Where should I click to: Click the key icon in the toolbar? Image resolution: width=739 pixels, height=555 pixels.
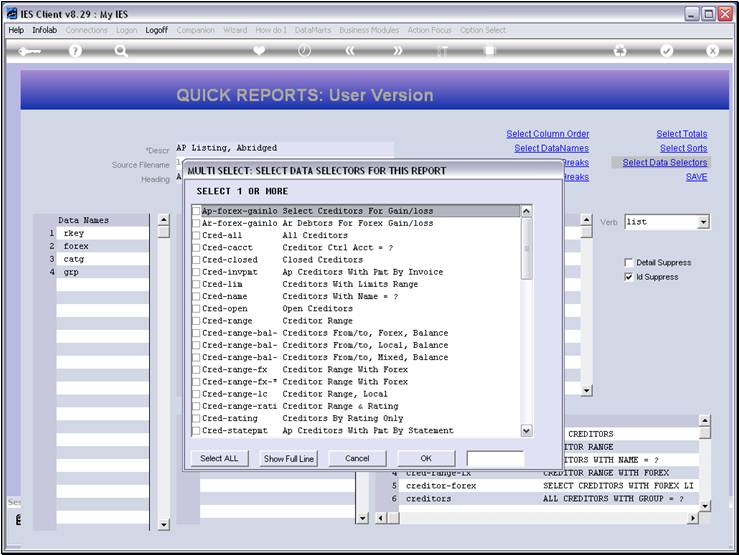coord(29,51)
